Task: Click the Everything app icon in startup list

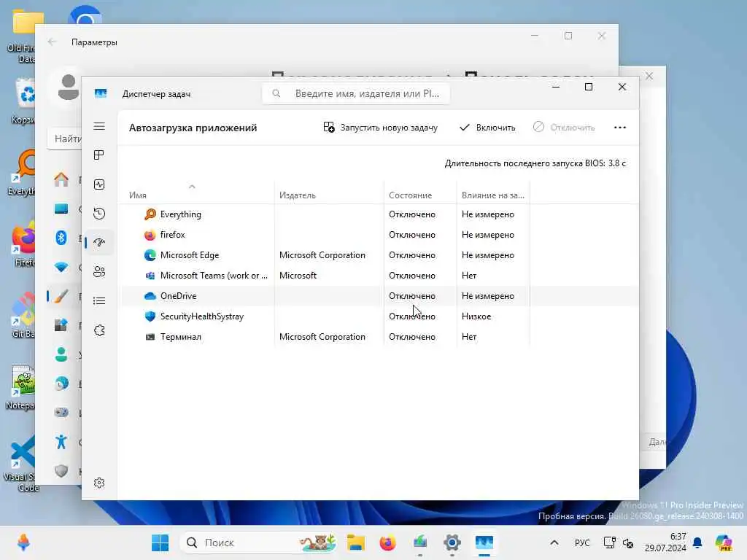Action: [x=150, y=214]
